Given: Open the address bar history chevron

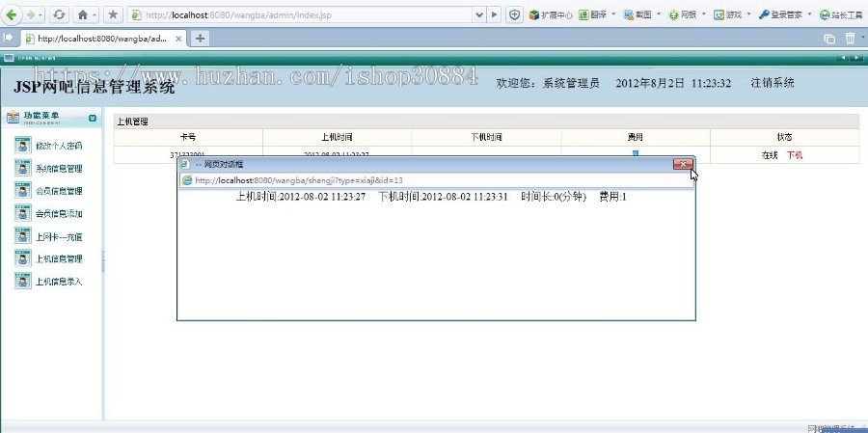Looking at the screenshot, I should 479,15.
